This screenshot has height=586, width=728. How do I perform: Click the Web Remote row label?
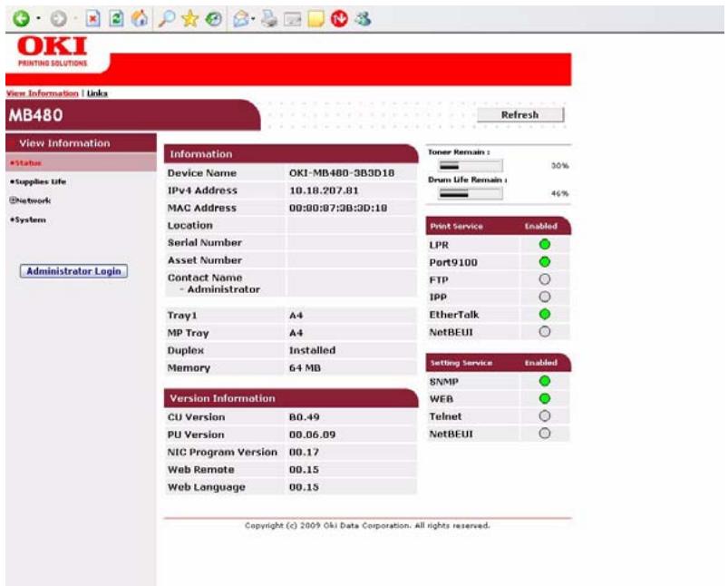[200, 470]
